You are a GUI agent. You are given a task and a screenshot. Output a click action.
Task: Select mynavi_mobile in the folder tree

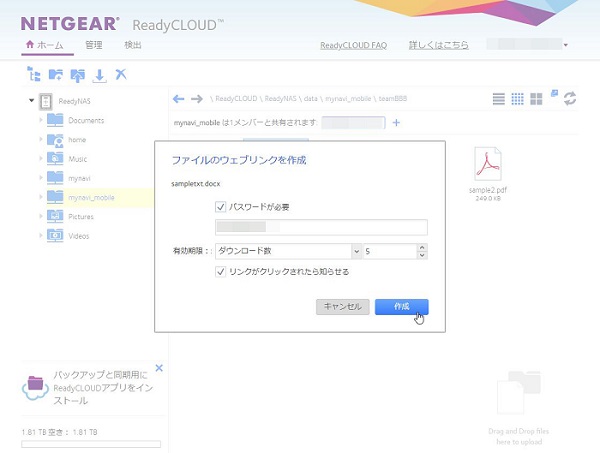point(91,198)
